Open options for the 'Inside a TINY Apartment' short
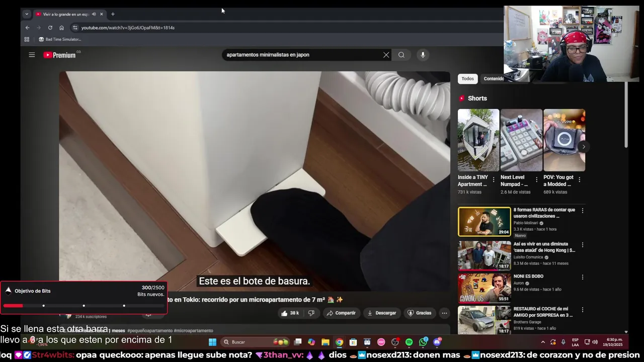Screen dimensions: 644x362 (493, 180)
